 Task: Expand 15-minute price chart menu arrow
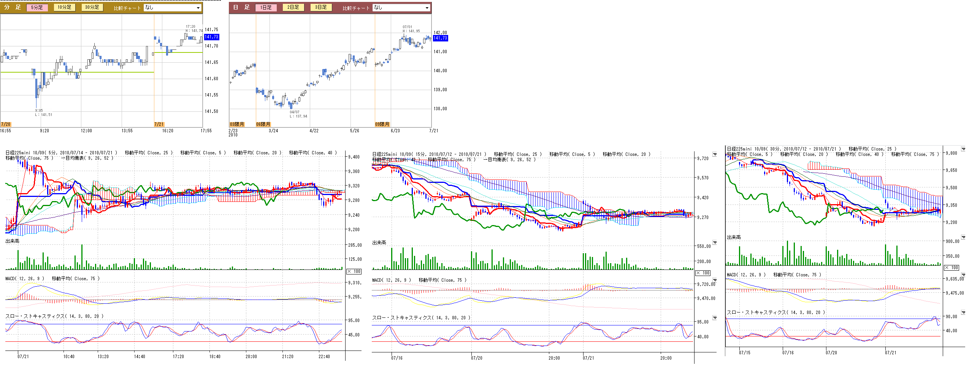(x=714, y=154)
